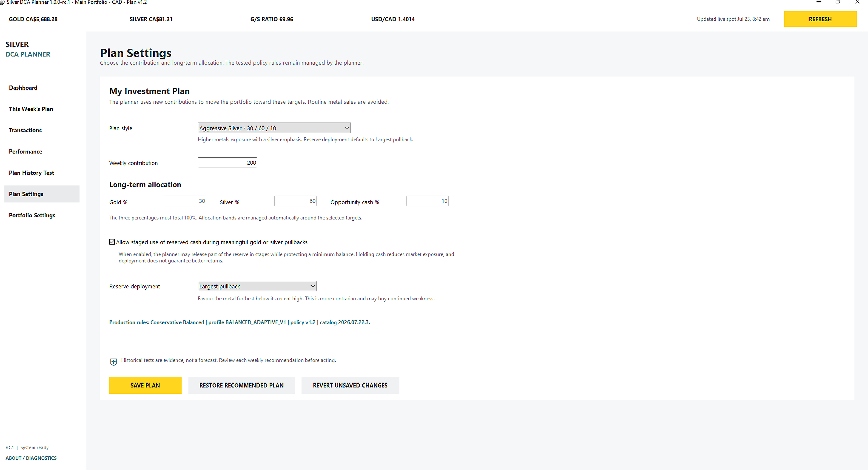The image size is (868, 470).
Task: Restore down the planner window
Action: point(838,2)
